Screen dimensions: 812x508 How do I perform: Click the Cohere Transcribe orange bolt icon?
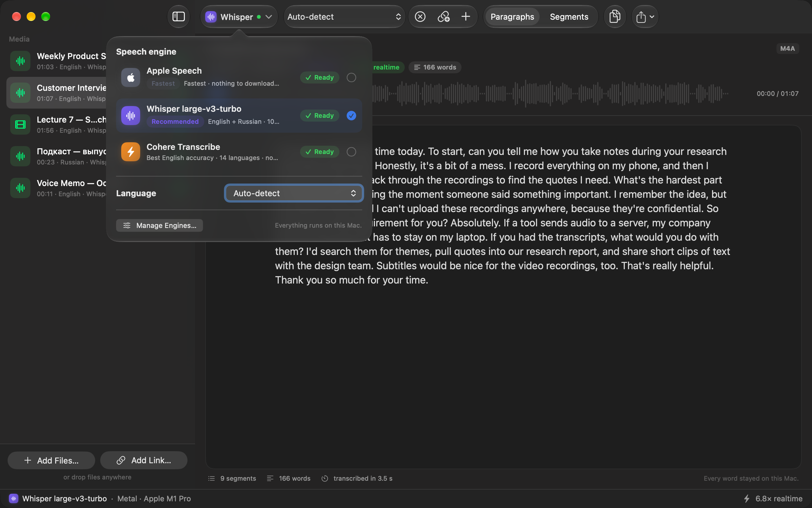pyautogui.click(x=131, y=152)
